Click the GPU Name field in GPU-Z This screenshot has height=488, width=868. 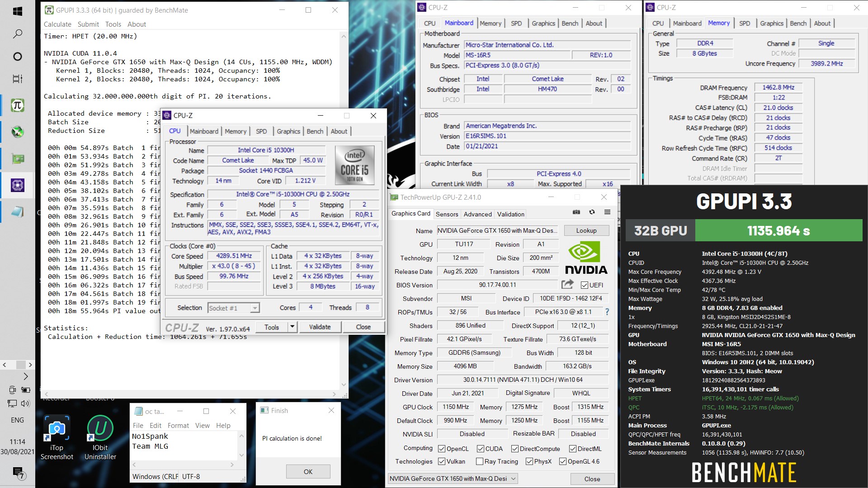tap(497, 230)
